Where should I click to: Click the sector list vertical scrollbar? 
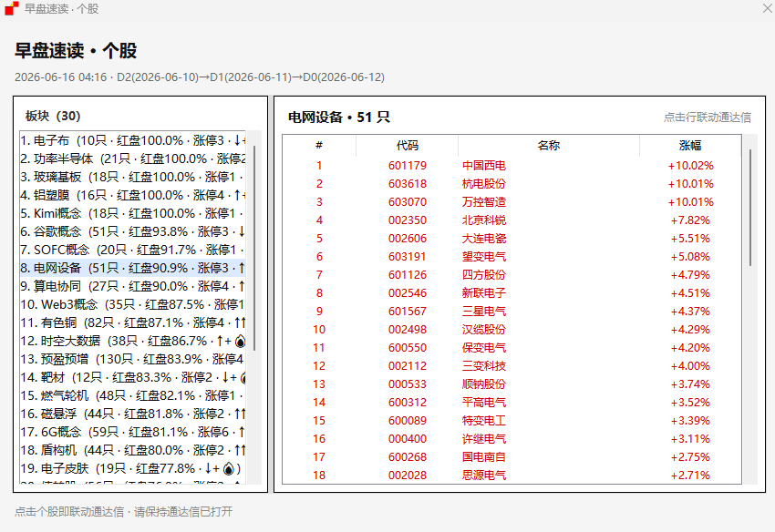coord(254,248)
